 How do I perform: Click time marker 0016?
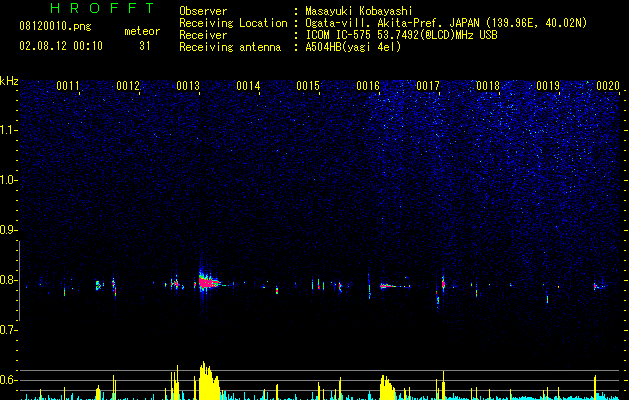368,86
